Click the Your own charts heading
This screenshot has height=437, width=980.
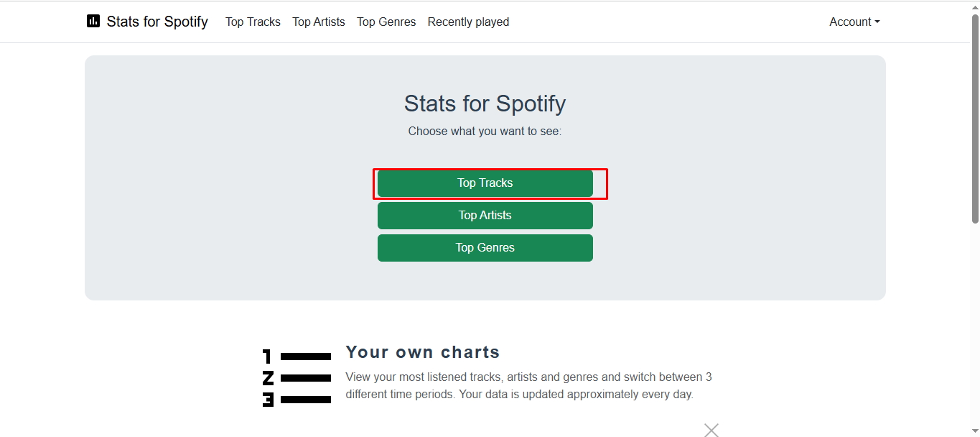tap(423, 352)
